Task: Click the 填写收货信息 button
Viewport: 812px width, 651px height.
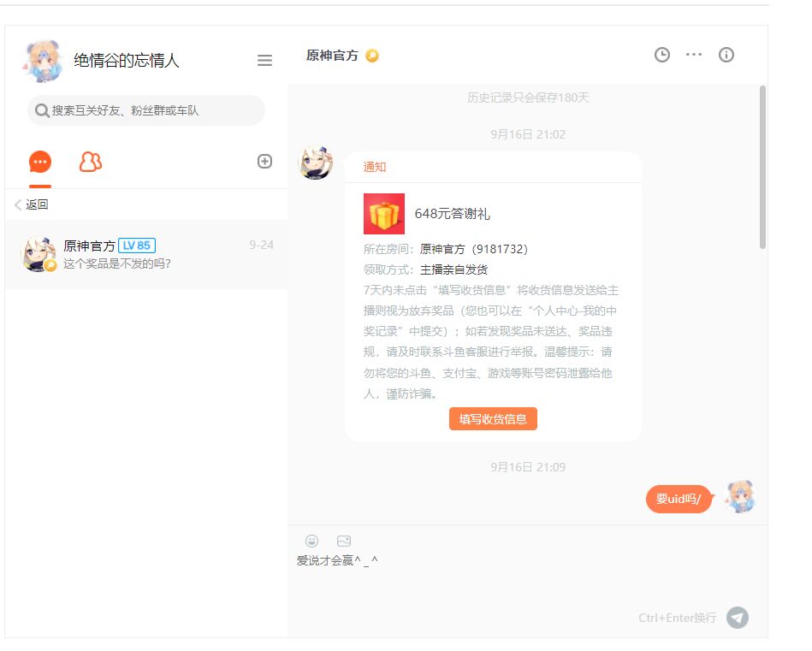Action: [493, 419]
